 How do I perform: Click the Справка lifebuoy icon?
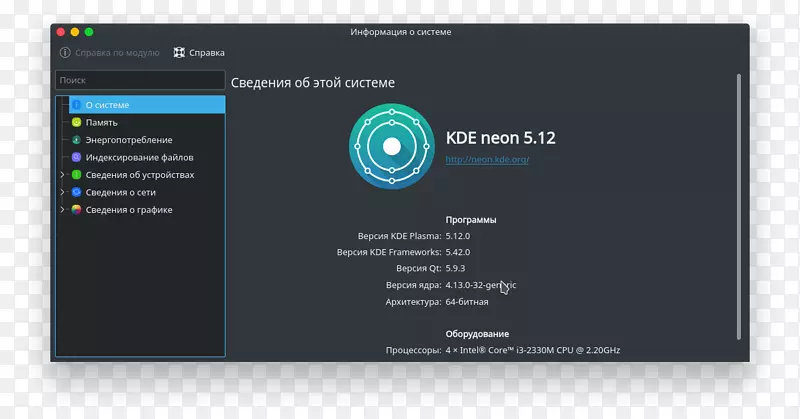point(179,53)
